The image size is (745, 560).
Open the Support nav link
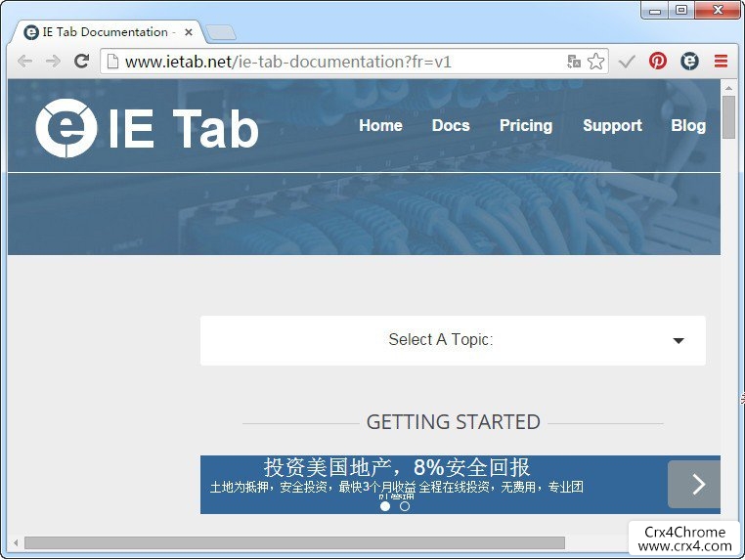[x=612, y=125]
